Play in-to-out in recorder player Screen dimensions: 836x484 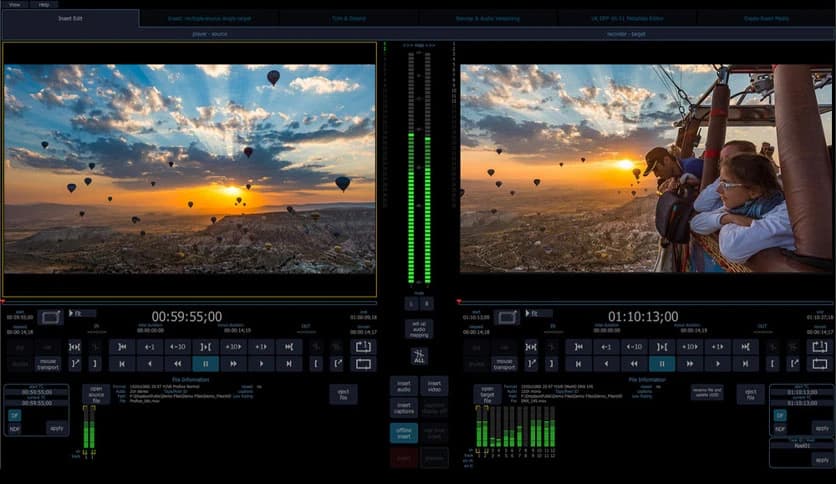pyautogui.click(x=662, y=346)
